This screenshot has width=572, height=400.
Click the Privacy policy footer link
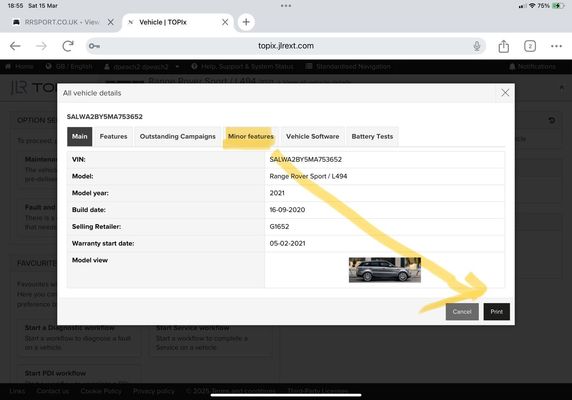[154, 391]
